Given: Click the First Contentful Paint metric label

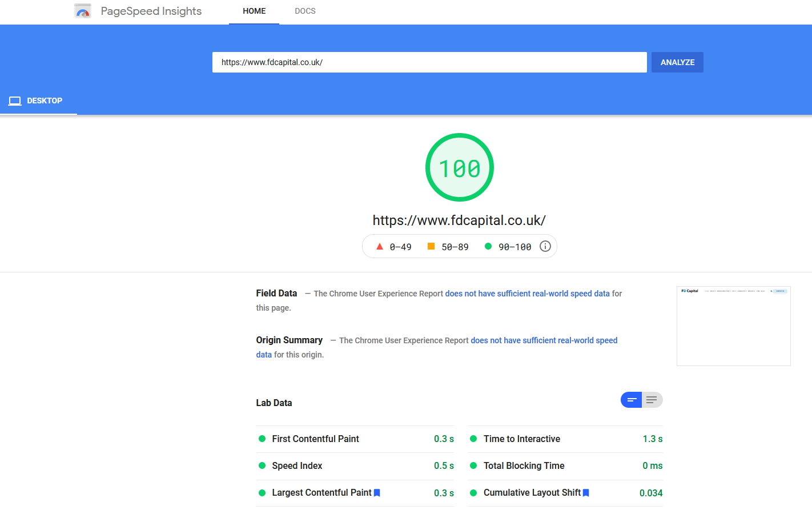Looking at the screenshot, I should (x=316, y=439).
